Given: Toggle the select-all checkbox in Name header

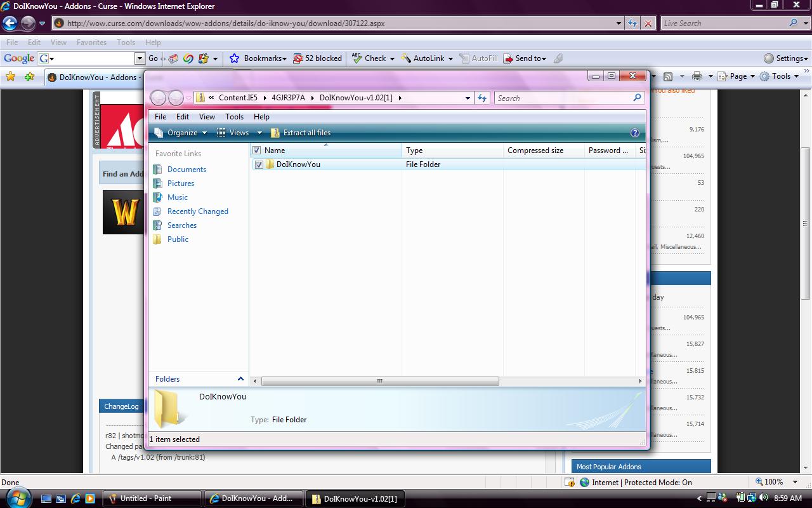Looking at the screenshot, I should (257, 150).
